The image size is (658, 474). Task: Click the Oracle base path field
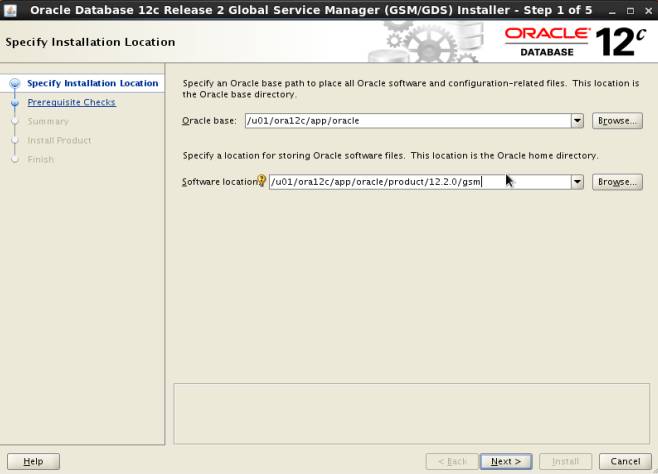coord(408,121)
